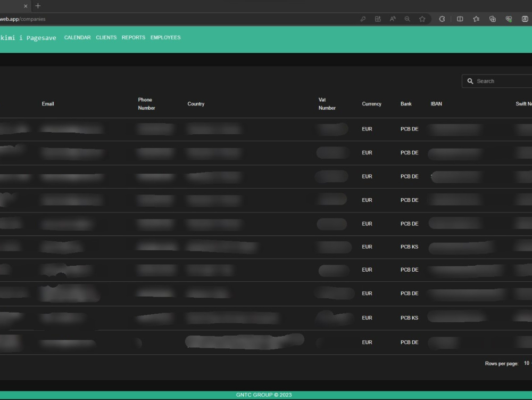Open the browser Extensions puzzle icon
The width and height of the screenshot is (532, 400).
442,19
